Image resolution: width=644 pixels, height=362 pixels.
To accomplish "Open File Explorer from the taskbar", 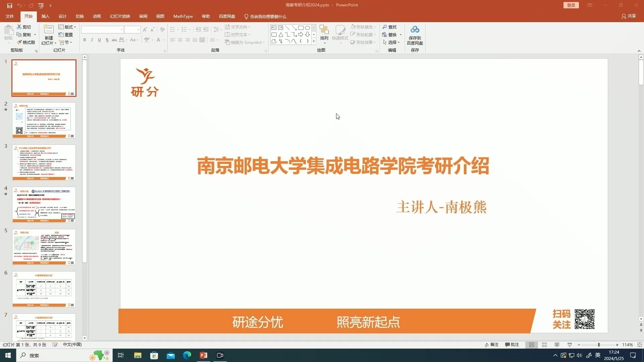I will tap(138, 355).
